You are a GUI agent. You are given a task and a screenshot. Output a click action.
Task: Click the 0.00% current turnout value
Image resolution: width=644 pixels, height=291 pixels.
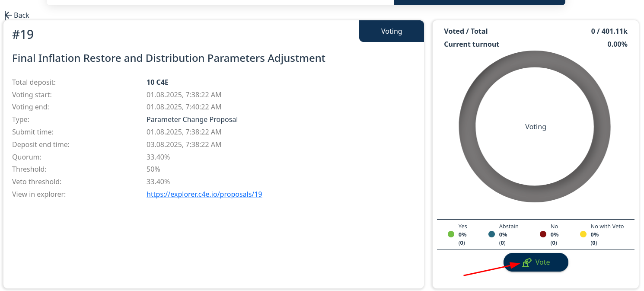(617, 44)
